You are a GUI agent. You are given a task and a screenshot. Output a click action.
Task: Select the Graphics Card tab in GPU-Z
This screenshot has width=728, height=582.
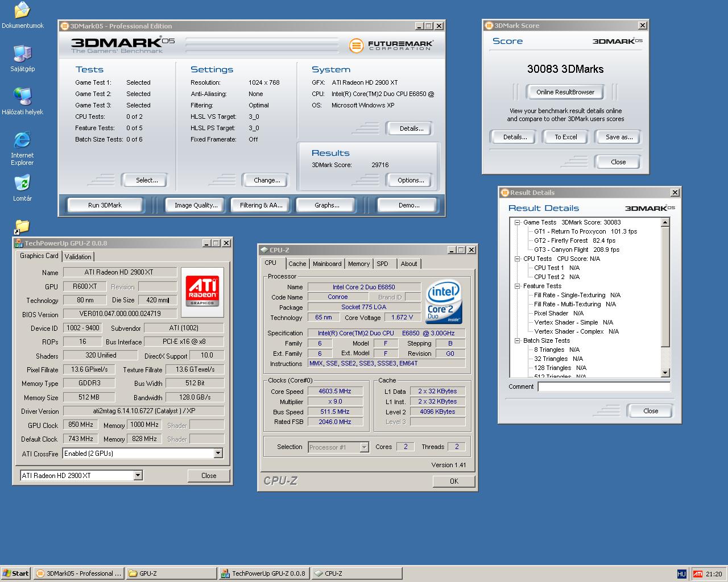click(x=39, y=256)
